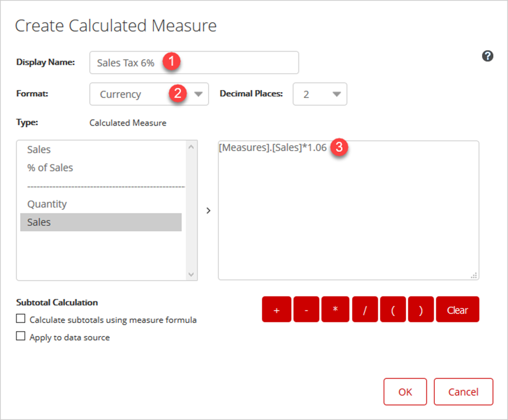The image size is (508, 420).
Task: Insert a closing parenthesis into formula
Action: [x=421, y=309]
